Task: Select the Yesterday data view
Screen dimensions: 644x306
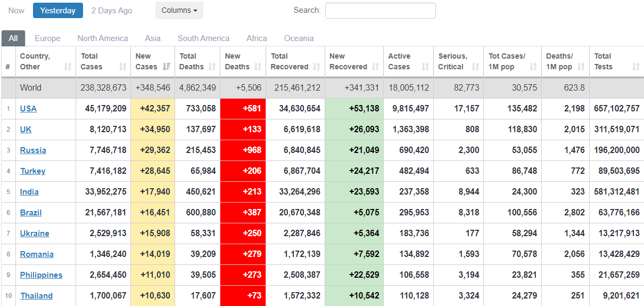Action: coord(57,11)
